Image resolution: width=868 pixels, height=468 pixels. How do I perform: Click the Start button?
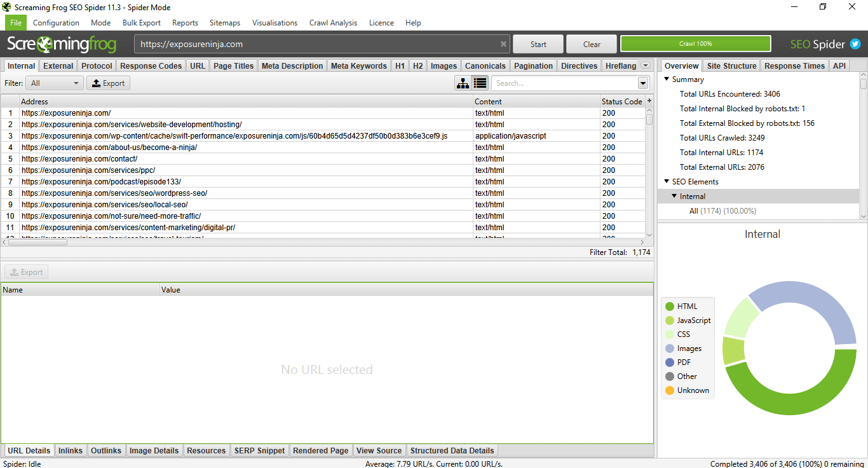coord(538,45)
